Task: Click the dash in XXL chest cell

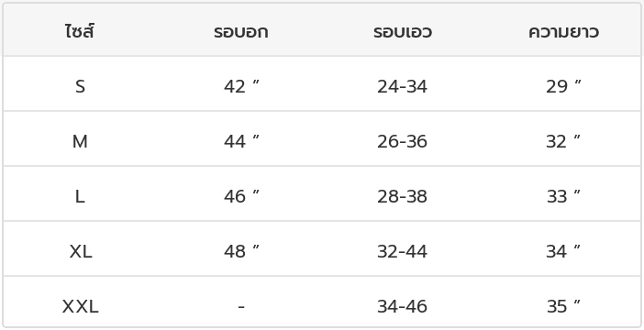Action: [241, 307]
